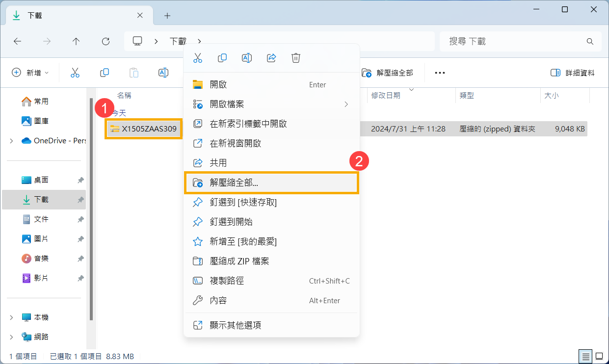609x364 pixels.
Task: Click the 搜尋 下載 search field
Action: pyautogui.click(x=515, y=42)
